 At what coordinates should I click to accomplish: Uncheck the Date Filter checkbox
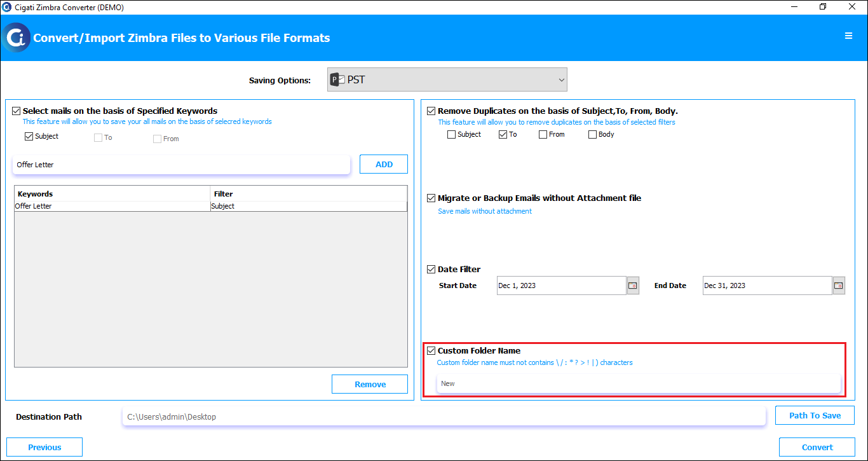pos(431,269)
